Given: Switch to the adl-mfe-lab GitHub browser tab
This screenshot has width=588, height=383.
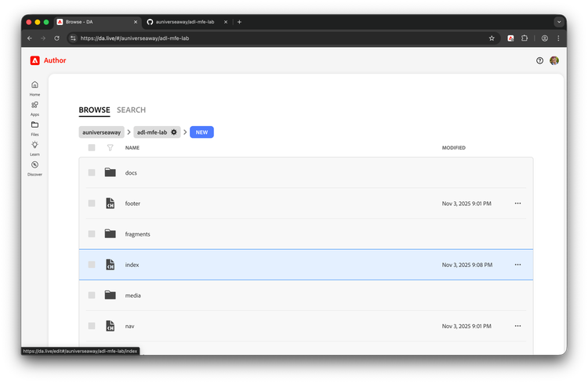Looking at the screenshot, I should [185, 22].
